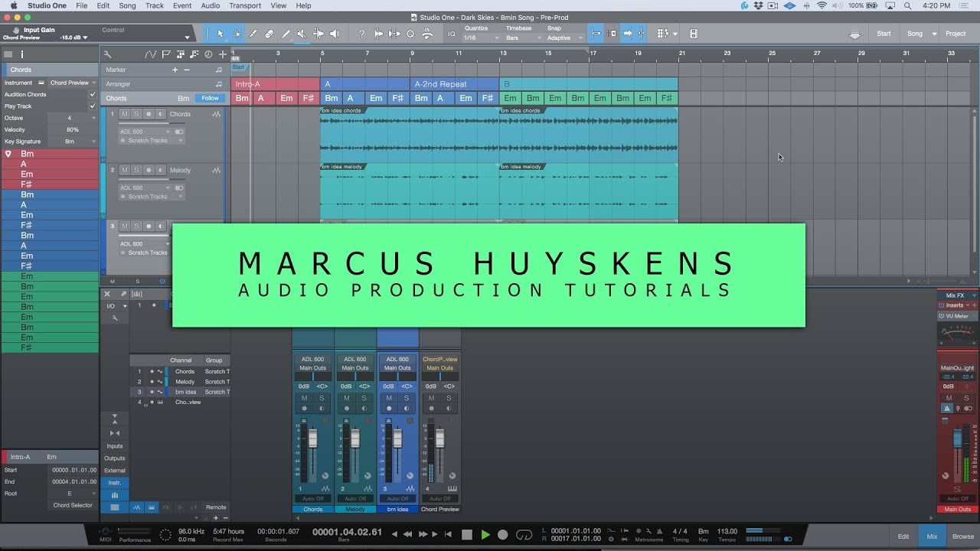This screenshot has height=551, width=980.
Task: Adjust the Chords channel volume fader
Action: [x=312, y=438]
